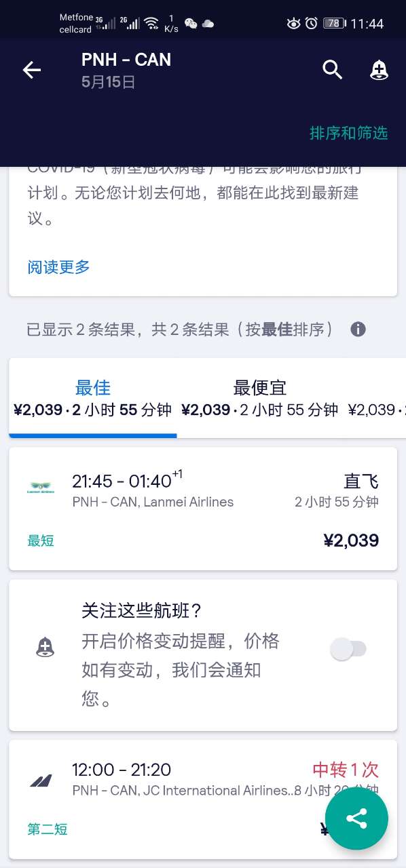Open the 12:00 JC International flight
The height and width of the screenshot is (868, 406).
pyautogui.click(x=203, y=799)
